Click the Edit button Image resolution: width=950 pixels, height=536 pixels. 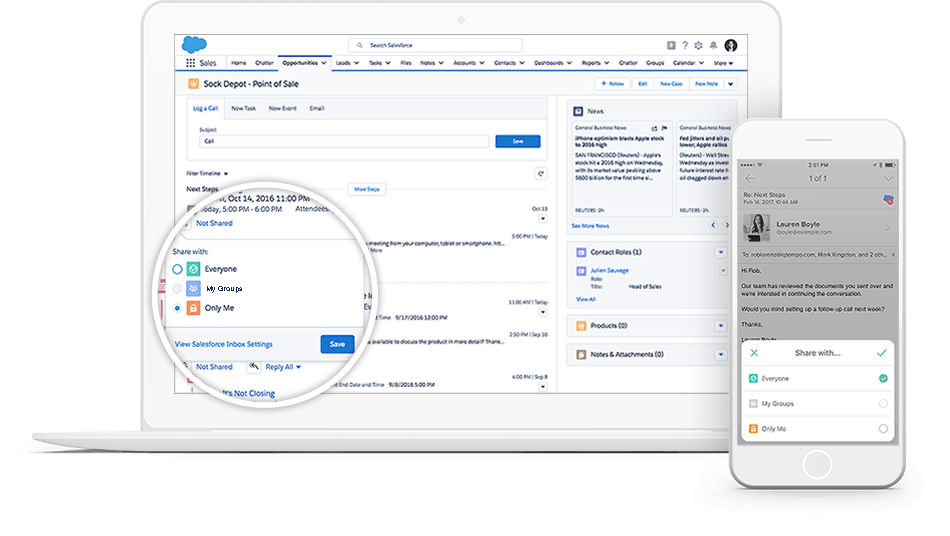[642, 84]
